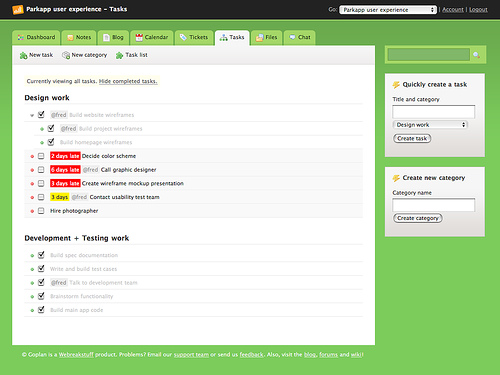Click the 6 days late red label
This screenshot has width=500, height=375.
[x=65, y=170]
